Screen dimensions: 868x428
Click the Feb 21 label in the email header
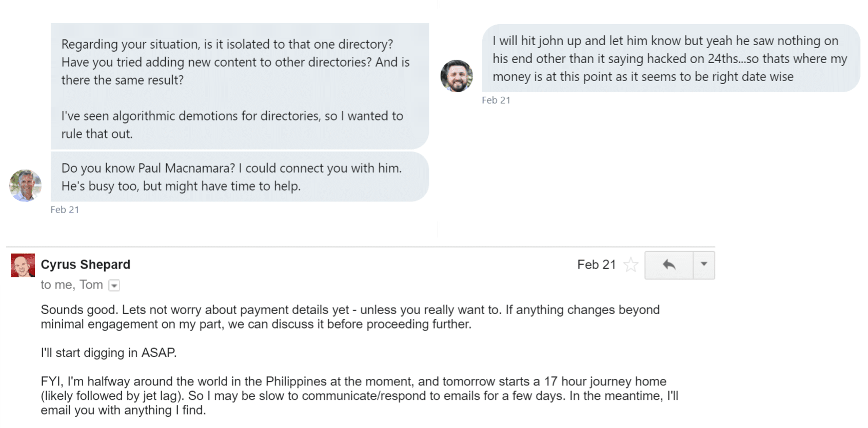596,264
